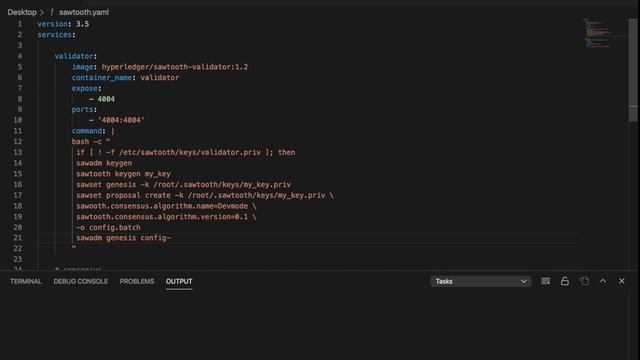Switch to the PROBLEMS tab
The width and height of the screenshot is (640, 360).
coord(137,282)
